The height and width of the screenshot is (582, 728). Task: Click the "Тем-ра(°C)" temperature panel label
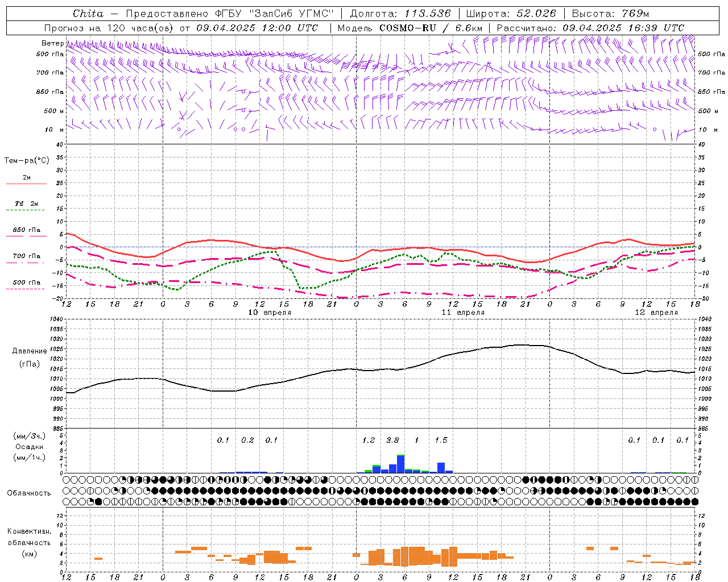pos(27,161)
